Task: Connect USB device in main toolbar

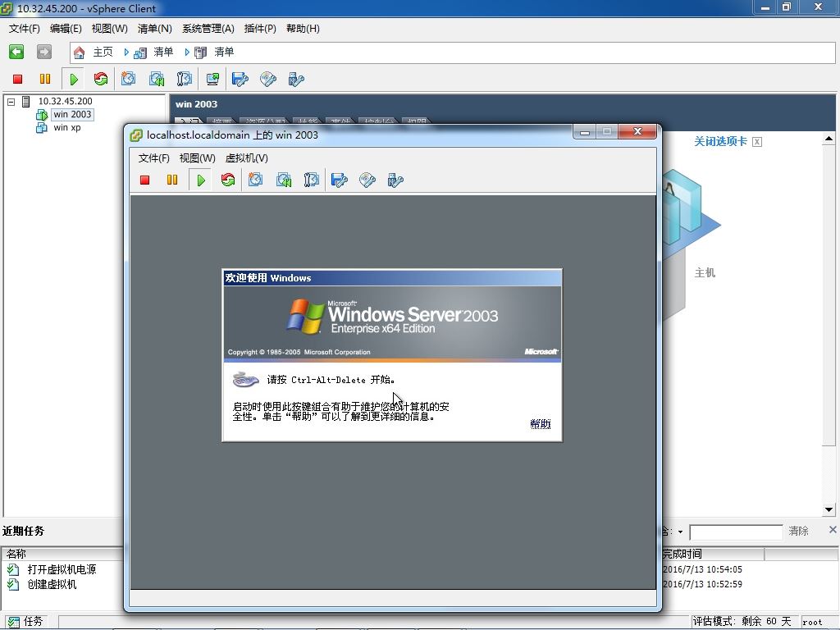Action: coord(295,80)
